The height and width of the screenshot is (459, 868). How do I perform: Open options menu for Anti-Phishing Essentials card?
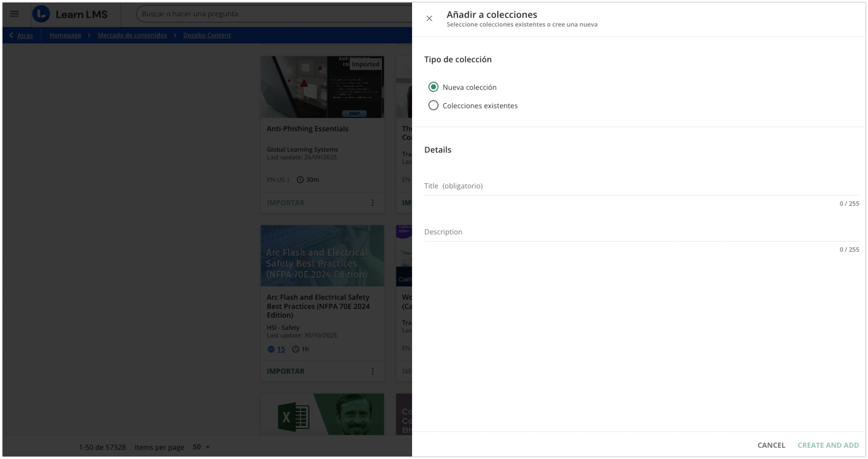372,202
